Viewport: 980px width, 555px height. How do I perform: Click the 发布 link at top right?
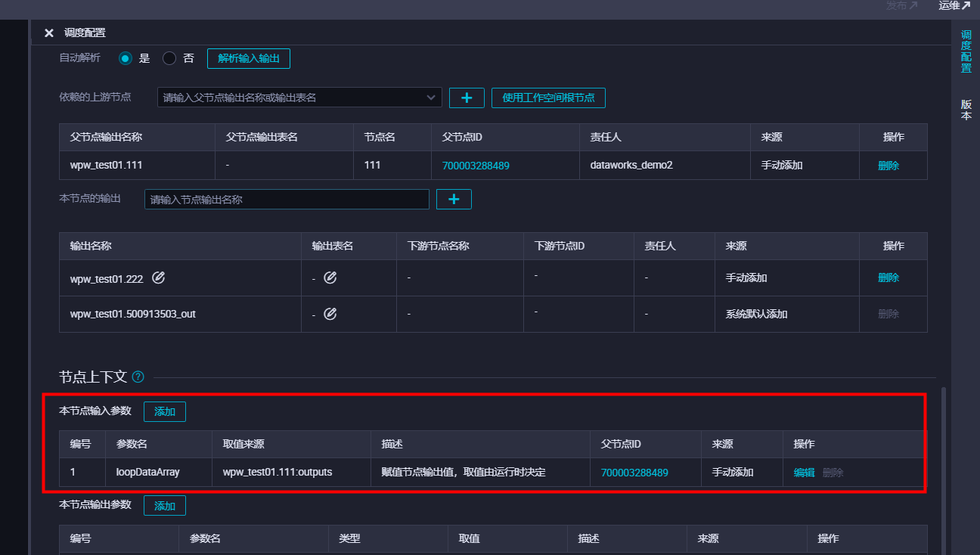902,5
